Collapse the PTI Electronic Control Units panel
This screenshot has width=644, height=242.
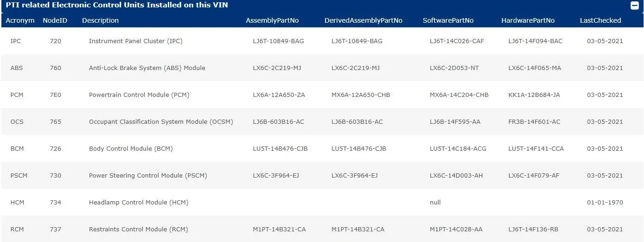[634, 6]
